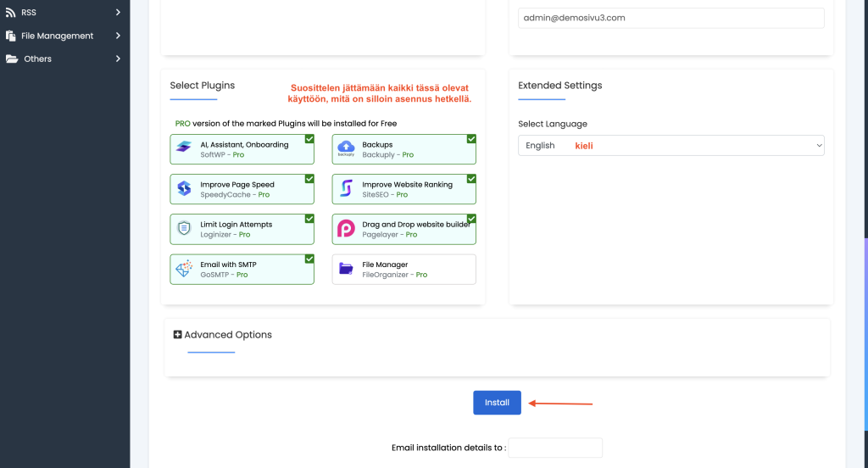The width and height of the screenshot is (868, 468).
Task: Click the SoftWP AI Assistant plugin icon
Action: click(x=184, y=149)
